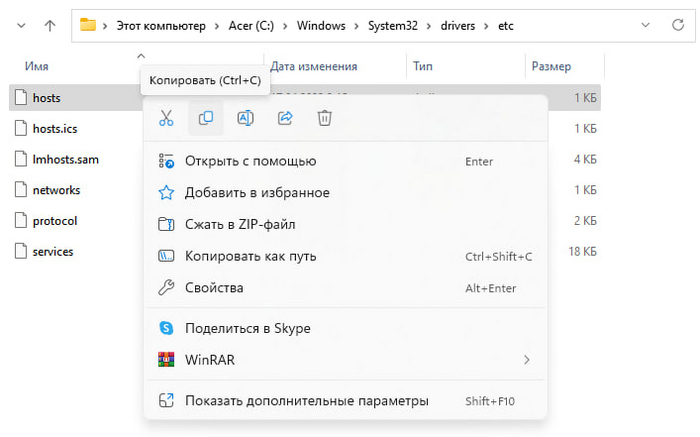Click the Rename icon in context menu
The height and width of the screenshot is (437, 700).
click(245, 118)
